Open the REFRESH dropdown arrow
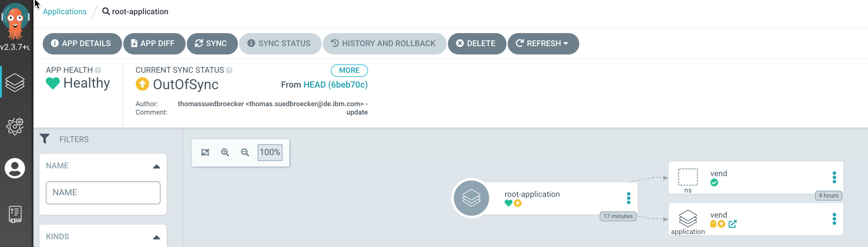This screenshot has width=868, height=247. tap(566, 43)
